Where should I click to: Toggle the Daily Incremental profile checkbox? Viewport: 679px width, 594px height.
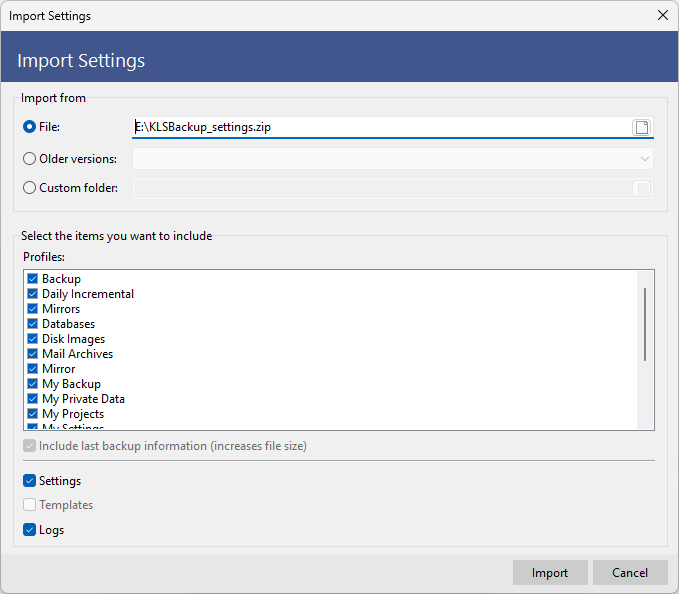(x=33, y=294)
